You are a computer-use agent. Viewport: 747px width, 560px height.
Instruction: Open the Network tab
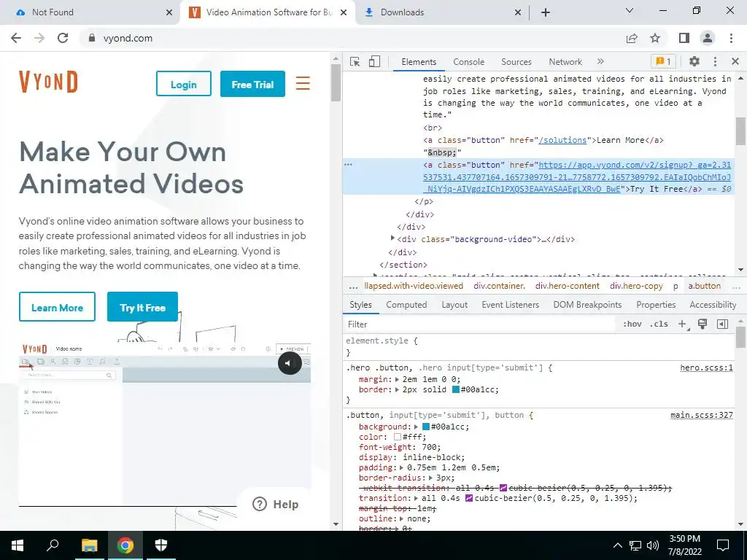(x=565, y=62)
